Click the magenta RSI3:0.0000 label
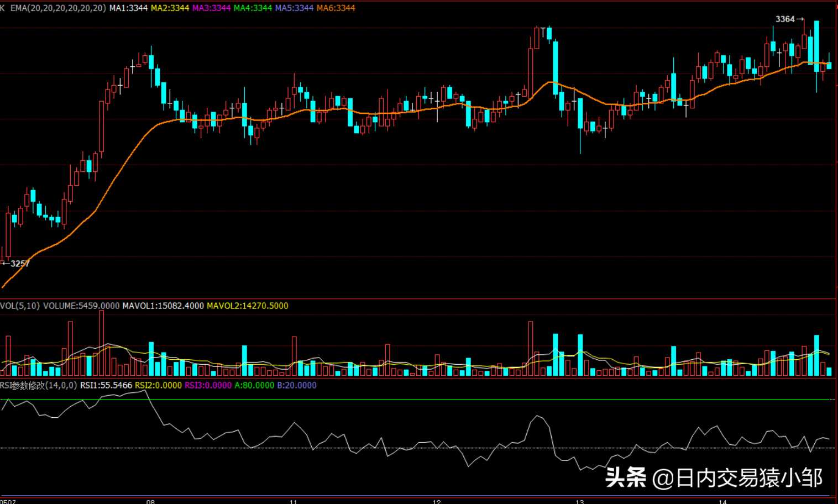This screenshot has height=504, width=838. [x=208, y=385]
